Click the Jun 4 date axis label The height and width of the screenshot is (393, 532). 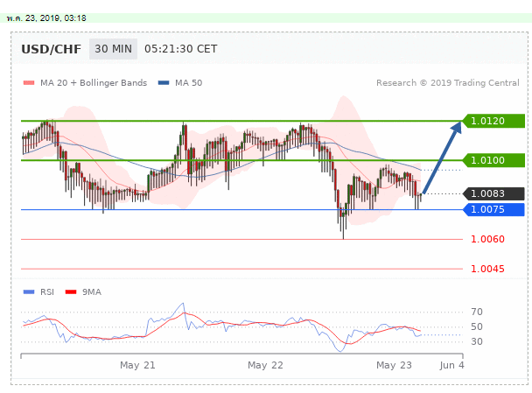pyautogui.click(x=451, y=365)
